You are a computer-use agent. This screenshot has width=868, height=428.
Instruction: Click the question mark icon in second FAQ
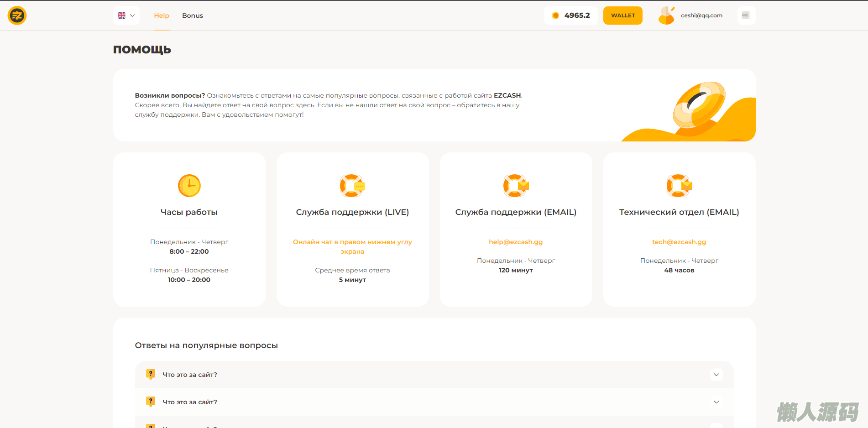pyautogui.click(x=151, y=402)
